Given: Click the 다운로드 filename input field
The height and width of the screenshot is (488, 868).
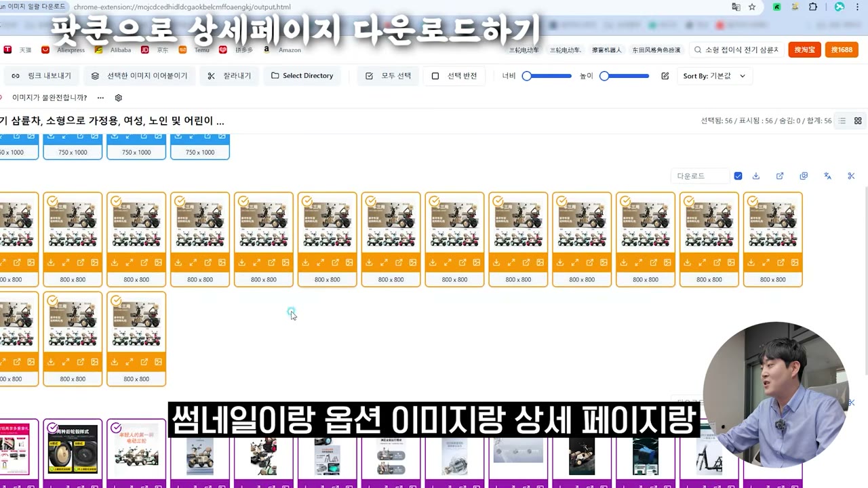Looking at the screenshot, I should pos(700,176).
